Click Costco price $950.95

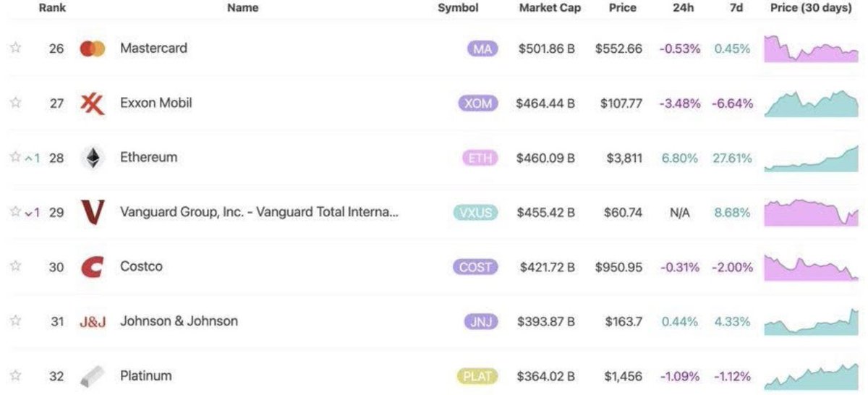tap(618, 267)
